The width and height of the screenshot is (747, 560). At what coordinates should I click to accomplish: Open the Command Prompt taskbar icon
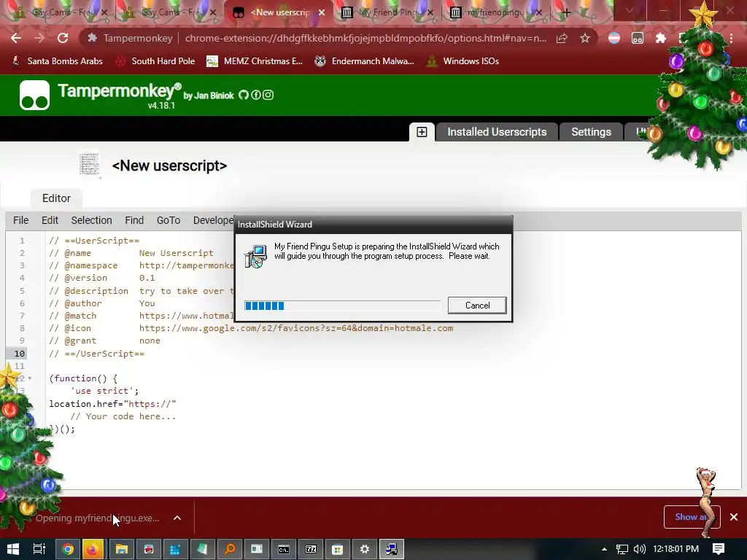[284, 549]
